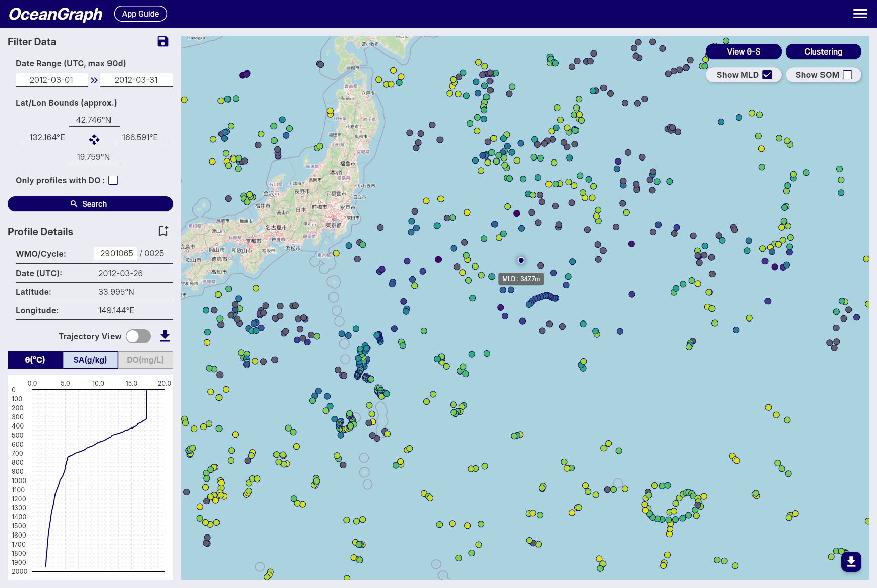Click the double-arrow between the dates
The width and height of the screenshot is (877, 588).
tap(94, 80)
